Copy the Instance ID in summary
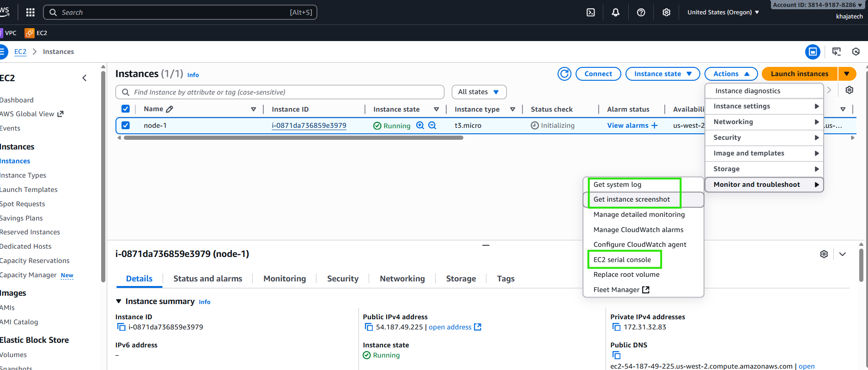 121,327
